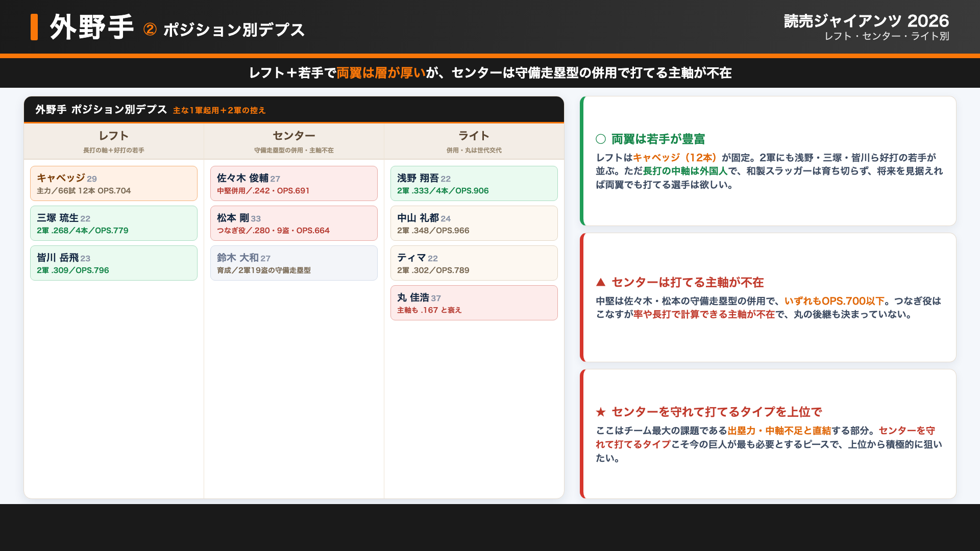This screenshot has height=551, width=980.
Task: Click the 主軸も .167 と衰え stat line
Action: click(429, 310)
